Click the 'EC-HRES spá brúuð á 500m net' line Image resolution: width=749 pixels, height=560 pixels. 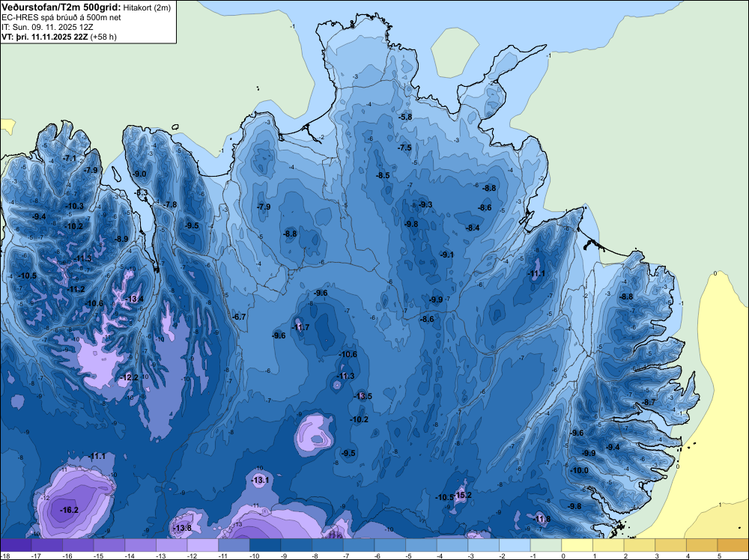pyautogui.click(x=61, y=17)
